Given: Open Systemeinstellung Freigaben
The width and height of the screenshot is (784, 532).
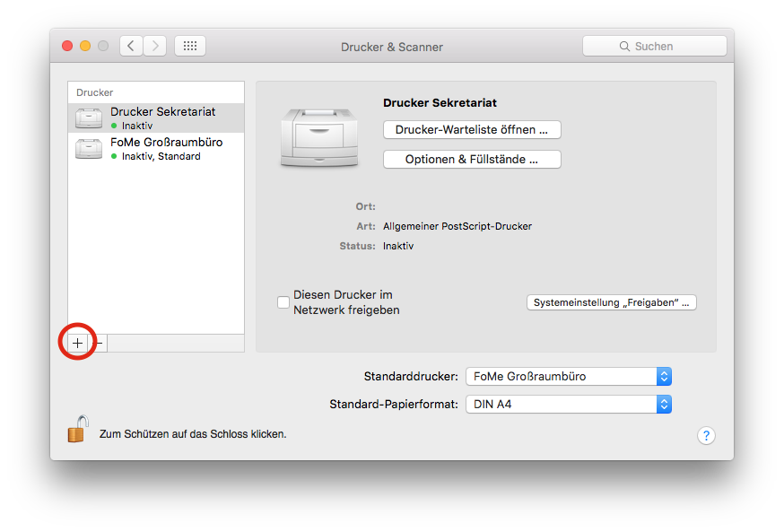Looking at the screenshot, I should (611, 302).
